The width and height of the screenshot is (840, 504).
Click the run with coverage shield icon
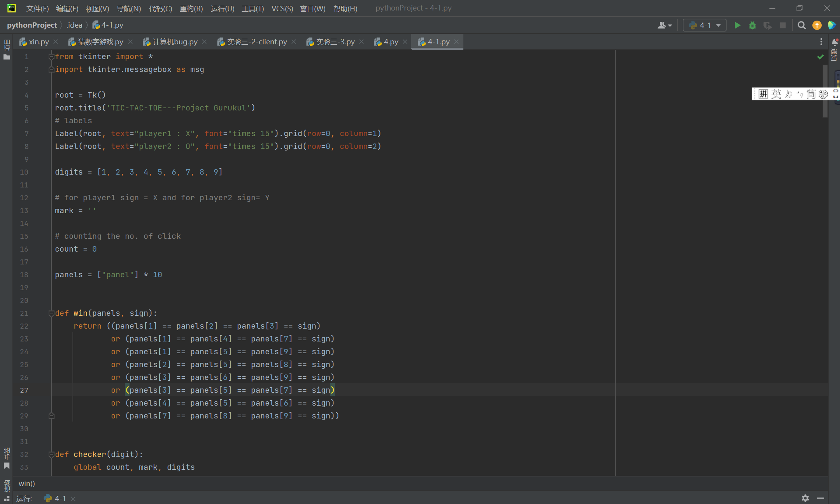[768, 25]
